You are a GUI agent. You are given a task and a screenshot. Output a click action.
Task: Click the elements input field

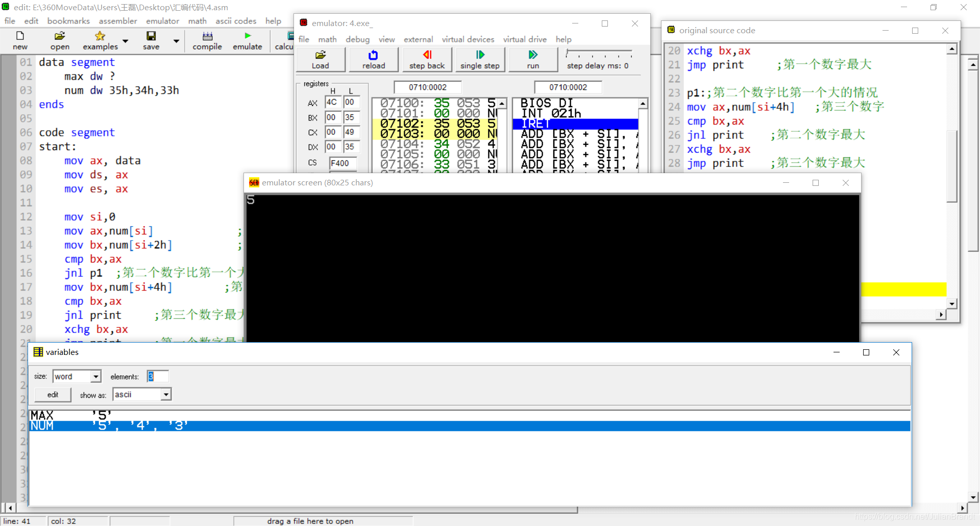click(x=158, y=376)
